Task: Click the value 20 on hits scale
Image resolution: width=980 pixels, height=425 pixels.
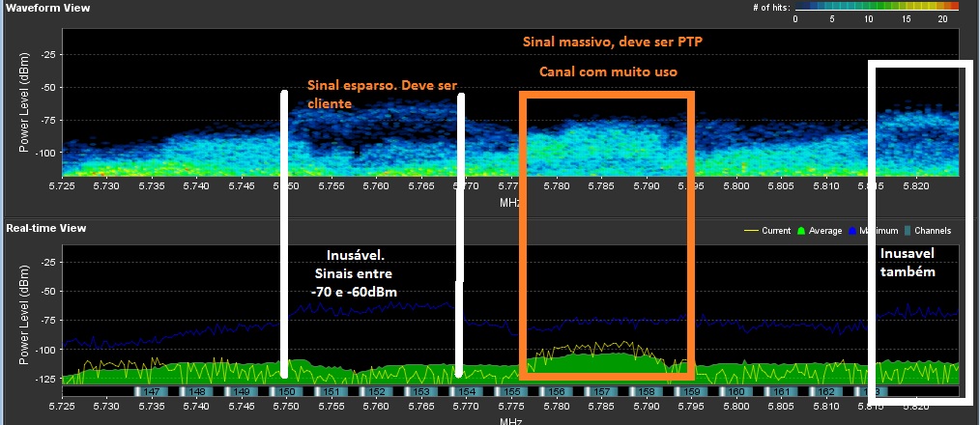Action: point(943,18)
